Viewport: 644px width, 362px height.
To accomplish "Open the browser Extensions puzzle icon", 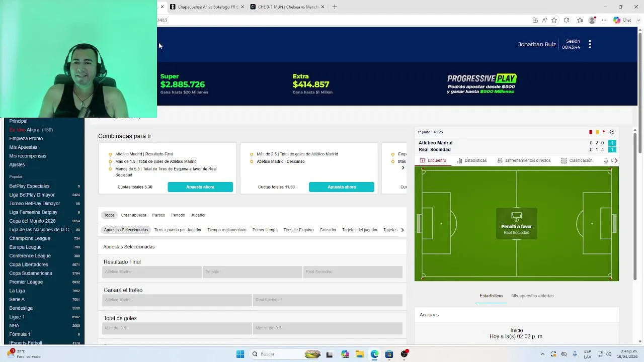I will 567,20.
